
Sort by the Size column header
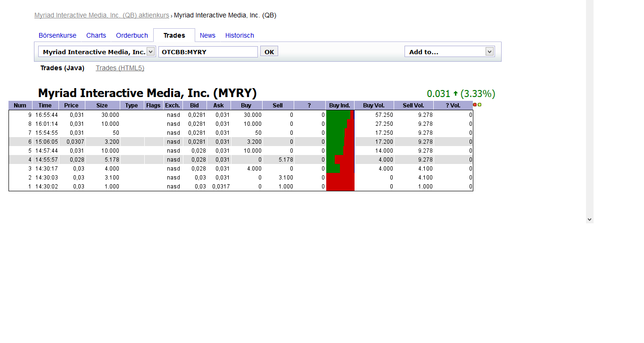[102, 106]
